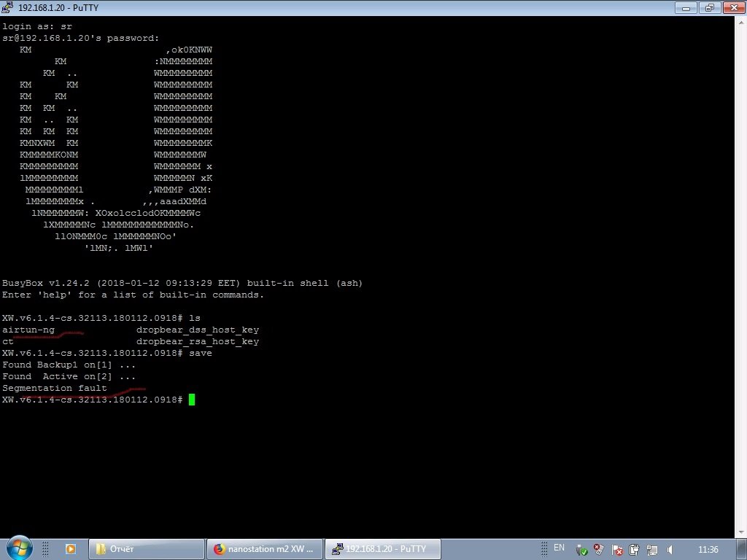
Task: Click the 'Enter 'help' for a list' line
Action: [133, 295]
